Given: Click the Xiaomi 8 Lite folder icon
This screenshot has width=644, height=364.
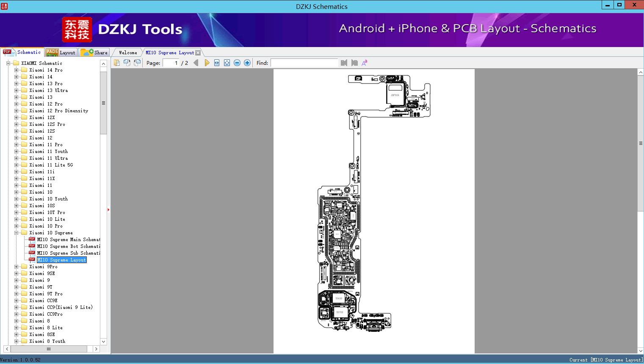Looking at the screenshot, I should coord(24,328).
